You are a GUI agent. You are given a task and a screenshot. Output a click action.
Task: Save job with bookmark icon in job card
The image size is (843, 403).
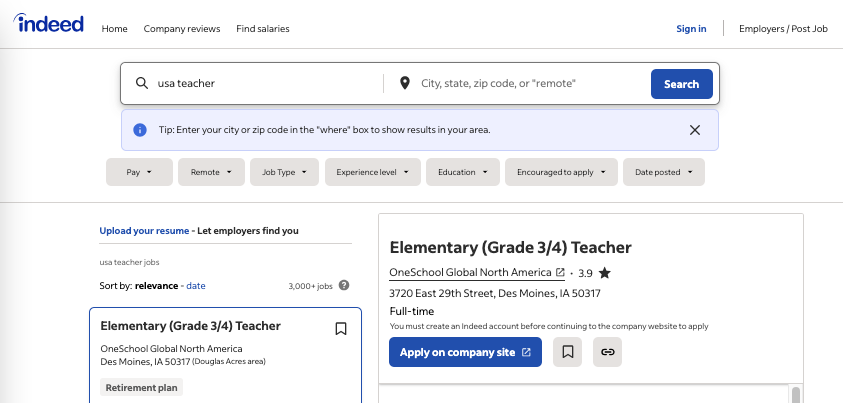pyautogui.click(x=340, y=329)
